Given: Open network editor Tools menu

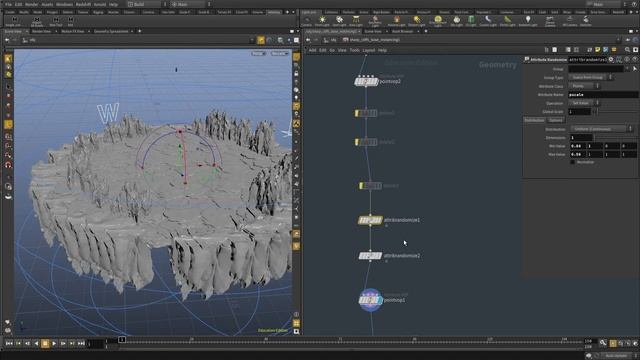Looking at the screenshot, I should [354, 50].
